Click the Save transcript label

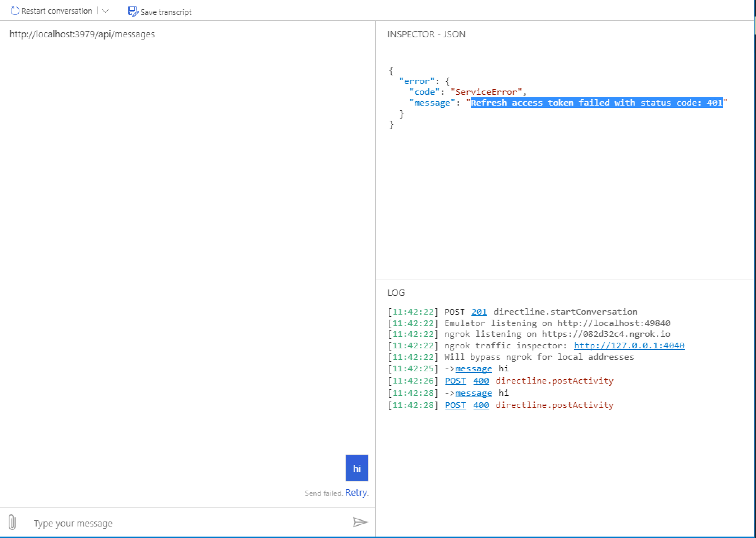pos(166,12)
